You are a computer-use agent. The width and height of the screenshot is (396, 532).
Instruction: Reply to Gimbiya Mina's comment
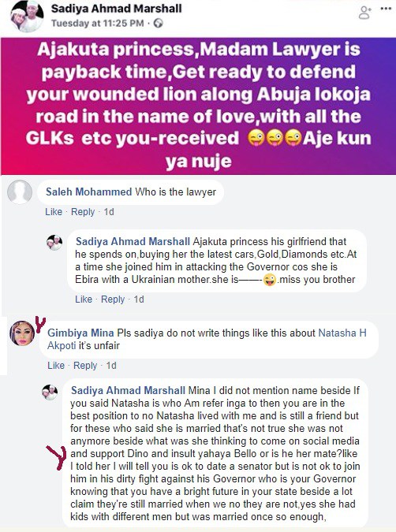coord(85,366)
